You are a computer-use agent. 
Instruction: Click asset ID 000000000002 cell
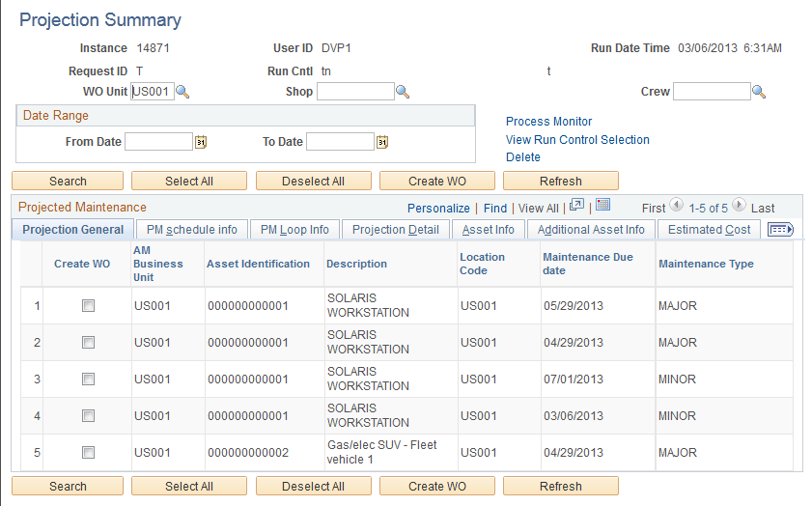pos(248,453)
